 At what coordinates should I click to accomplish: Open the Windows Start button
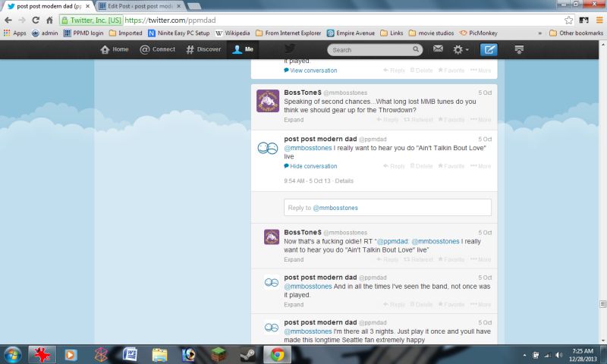tap(12, 355)
